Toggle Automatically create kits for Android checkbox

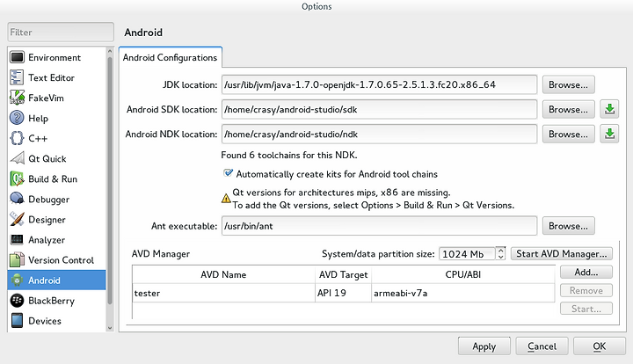tap(228, 173)
